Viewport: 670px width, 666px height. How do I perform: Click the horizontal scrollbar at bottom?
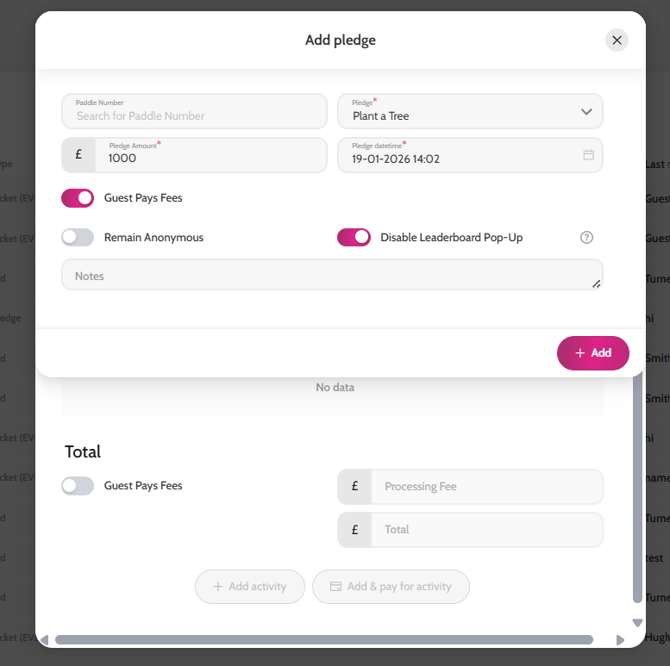(x=324, y=640)
